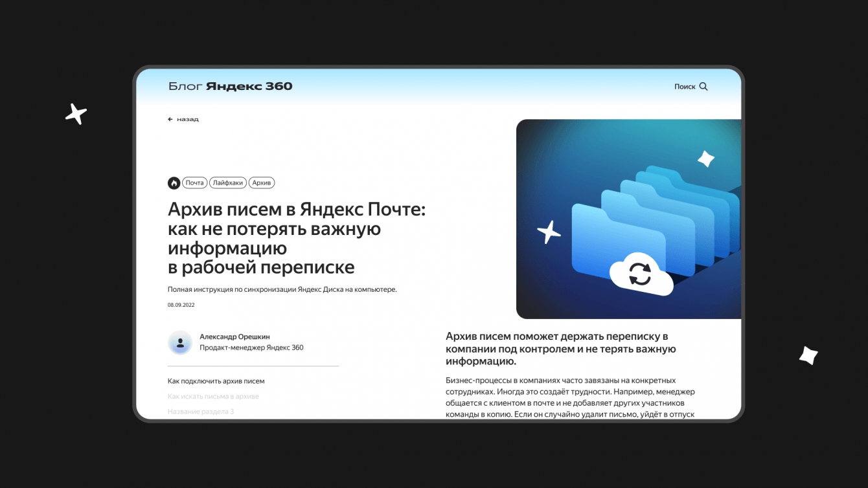Viewport: 868px width, 488px height.
Task: Filter by the "Почта" tag
Action: (194, 183)
